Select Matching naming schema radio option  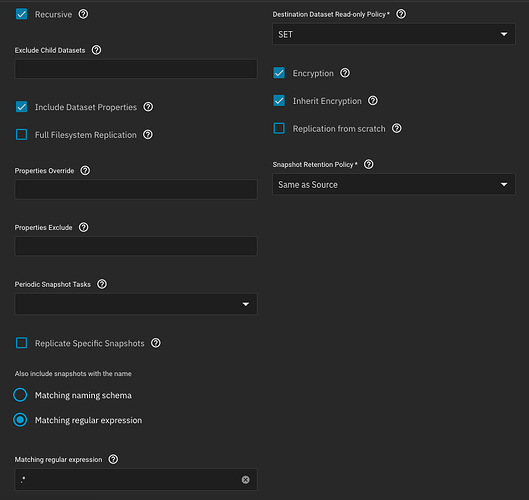tap(20, 395)
